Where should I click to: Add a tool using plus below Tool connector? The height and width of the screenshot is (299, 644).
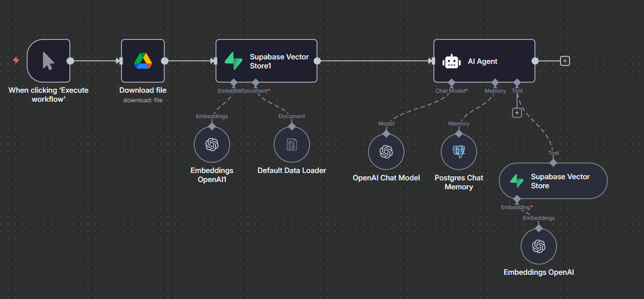(516, 113)
